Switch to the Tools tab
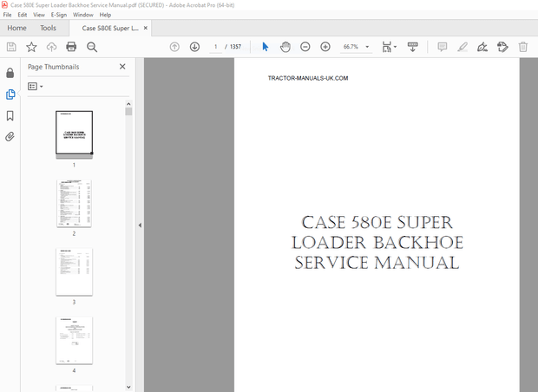Viewport: 538px width, 392px height. pyautogui.click(x=48, y=28)
